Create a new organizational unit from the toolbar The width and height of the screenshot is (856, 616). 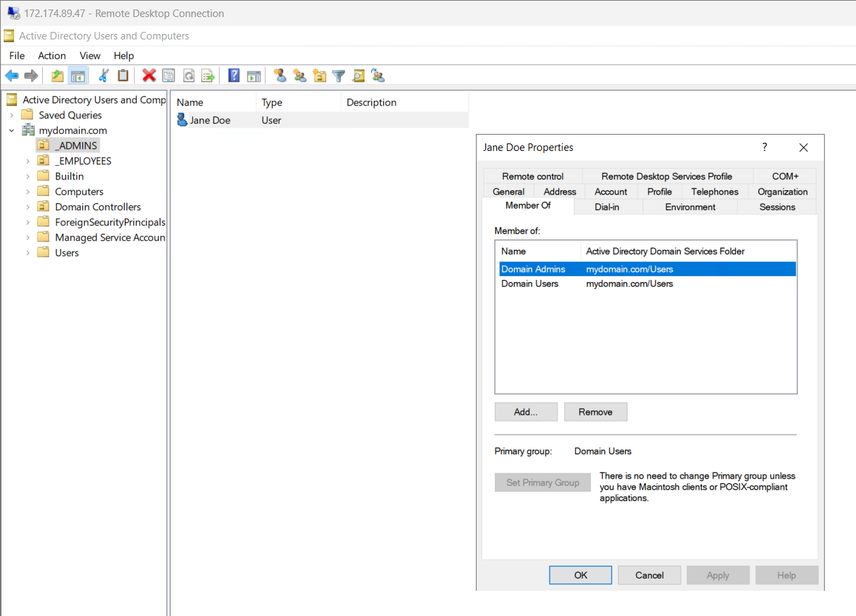coord(320,75)
